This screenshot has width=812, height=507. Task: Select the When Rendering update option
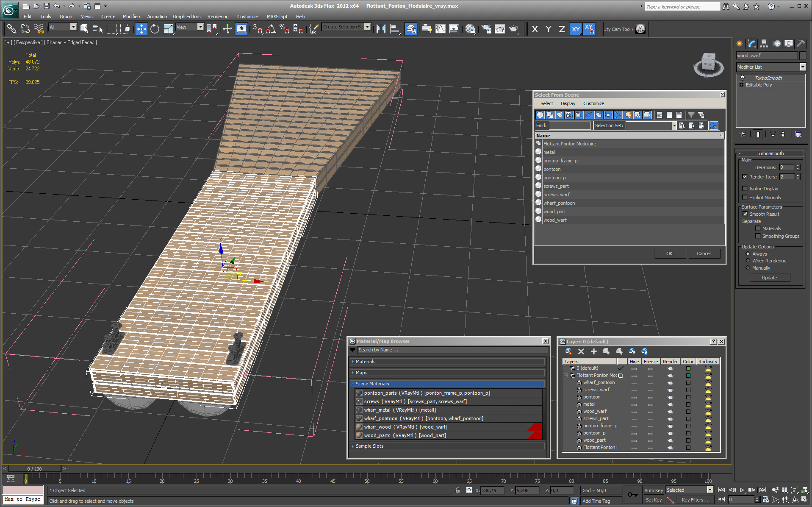click(748, 261)
